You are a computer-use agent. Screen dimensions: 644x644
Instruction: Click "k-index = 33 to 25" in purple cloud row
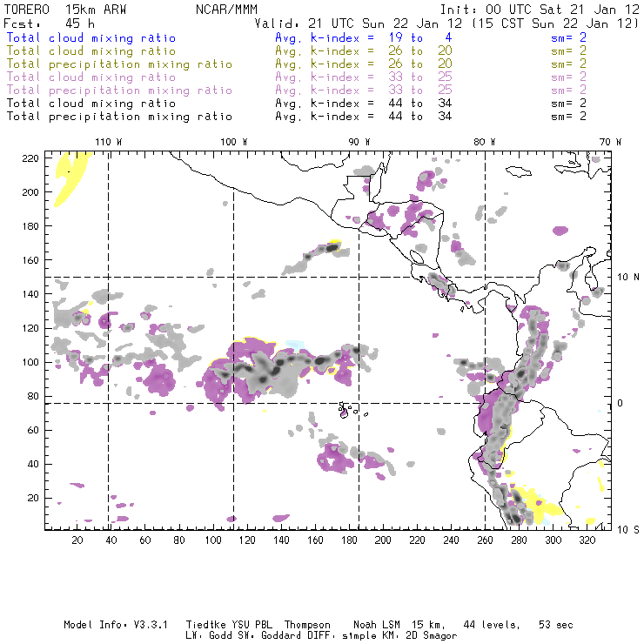click(381, 77)
